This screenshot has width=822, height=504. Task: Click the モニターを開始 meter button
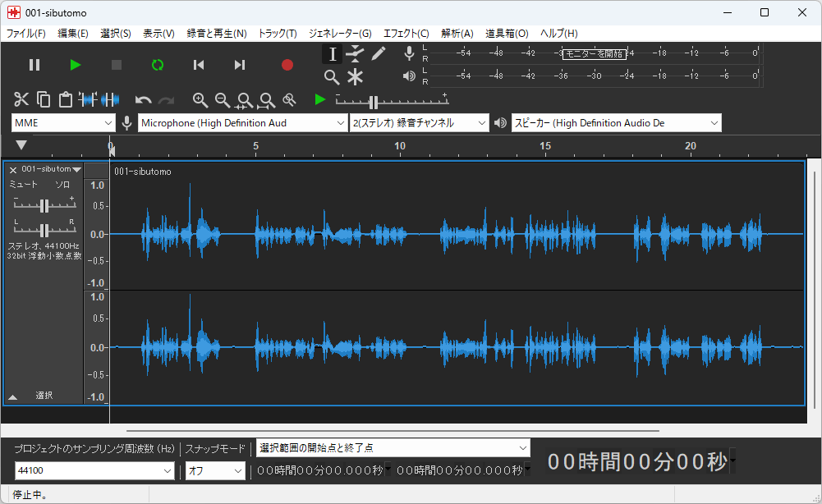click(x=594, y=53)
